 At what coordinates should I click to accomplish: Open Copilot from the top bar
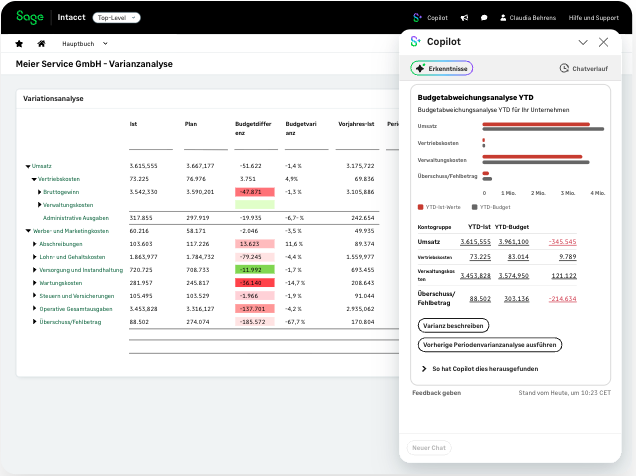[x=430, y=17]
